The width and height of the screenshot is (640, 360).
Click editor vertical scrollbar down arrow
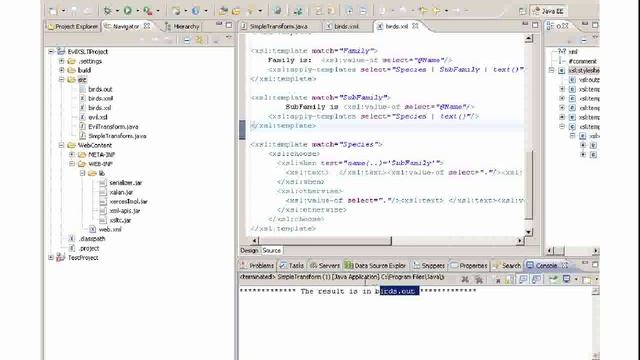pyautogui.click(x=529, y=232)
